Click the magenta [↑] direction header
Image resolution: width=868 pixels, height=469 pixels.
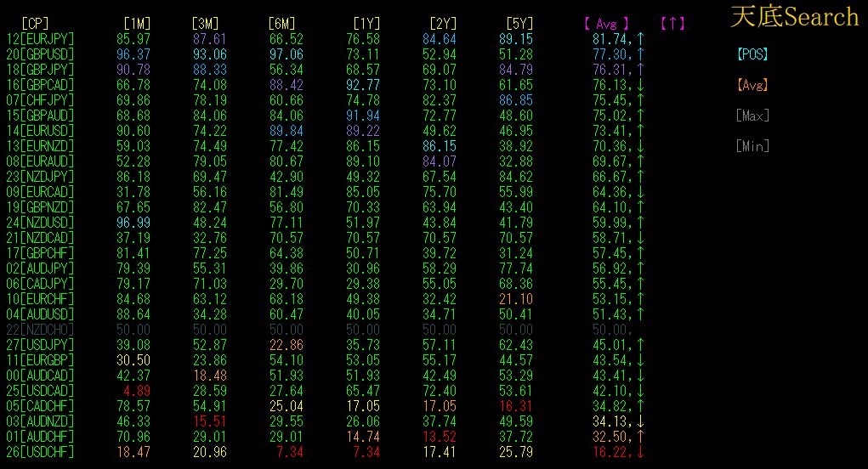(672, 24)
